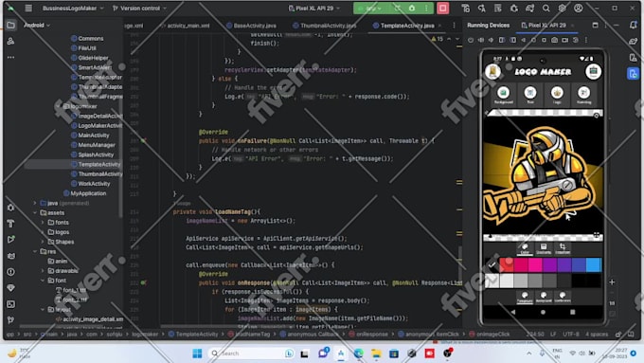Viewport: 644px width, 363px height.
Task: Expand the java (generated) folder
Action: 35,203
